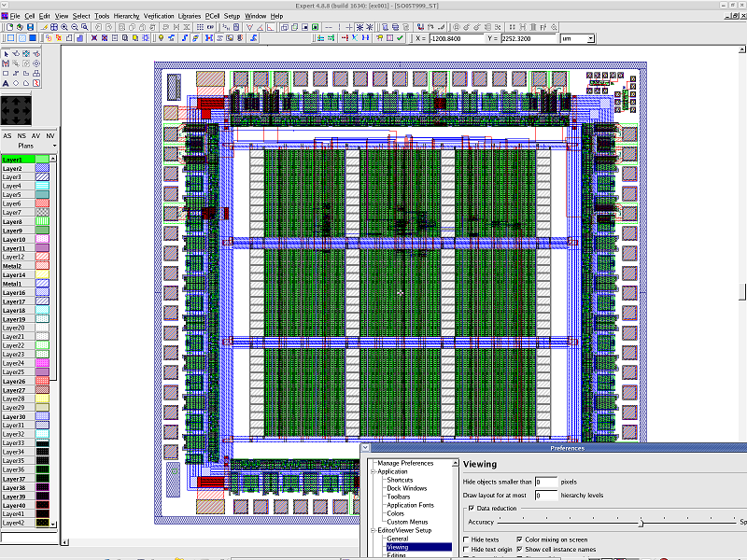Click the NV button above layer list
The image size is (747, 560).
[x=49, y=135]
